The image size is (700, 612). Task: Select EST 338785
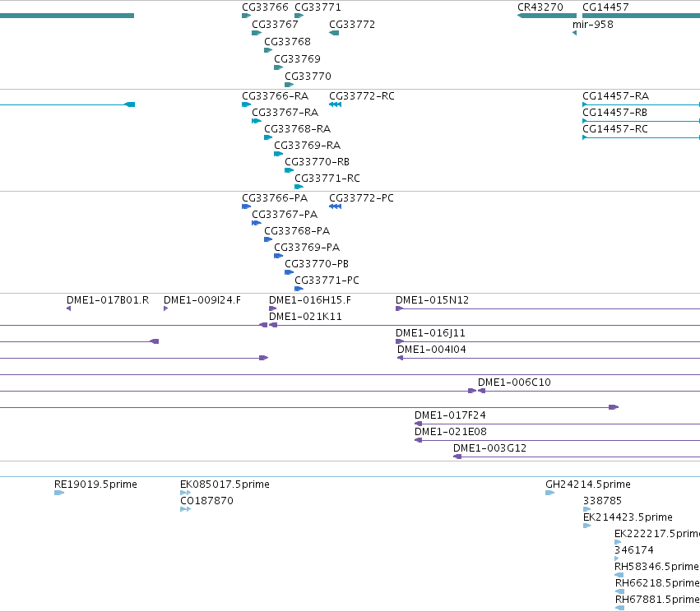tap(602, 501)
